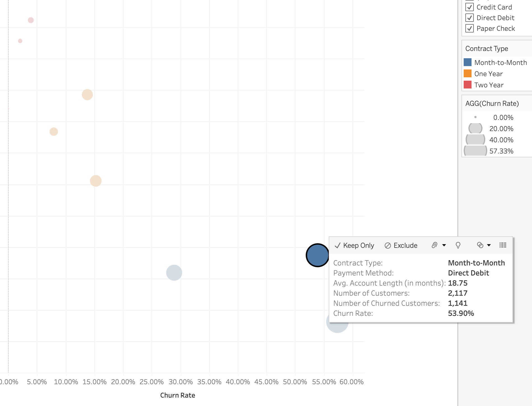Click the Keep Only checkmark icon
Screen dimensions: 532x406
tap(338, 246)
